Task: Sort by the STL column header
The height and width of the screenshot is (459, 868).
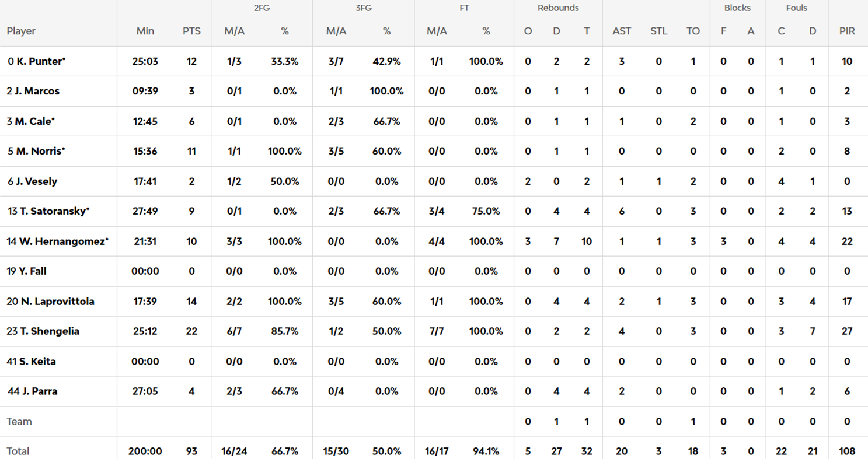Action: (x=658, y=31)
